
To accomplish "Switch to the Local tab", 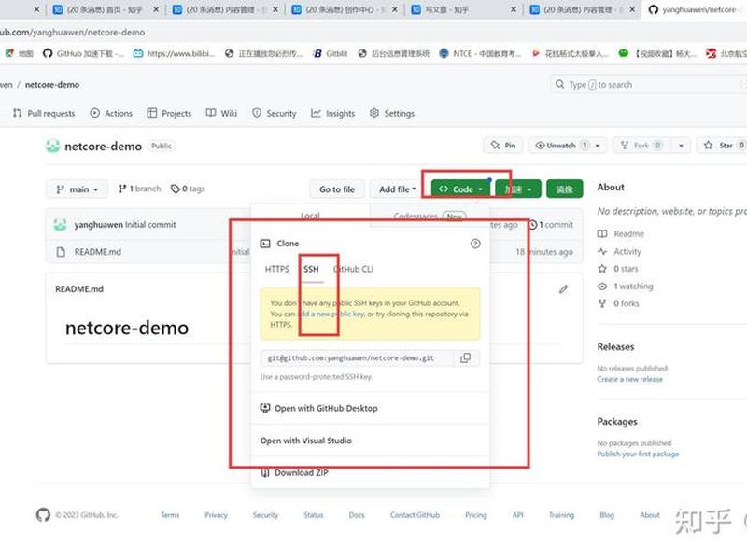I will coord(310,217).
